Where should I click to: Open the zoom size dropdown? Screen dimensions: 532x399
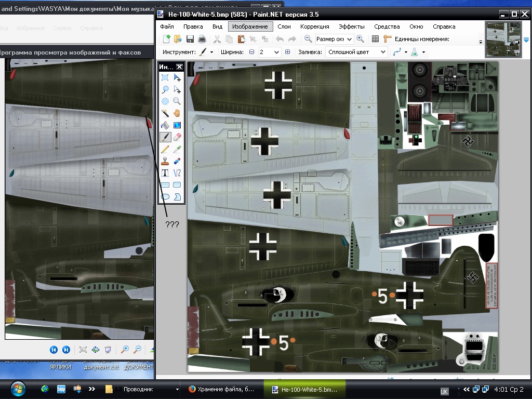coord(349,39)
